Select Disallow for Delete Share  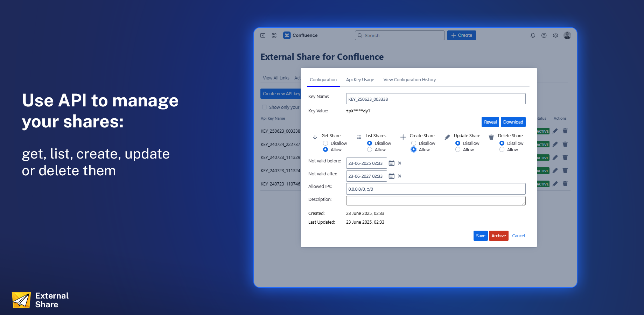tap(502, 143)
